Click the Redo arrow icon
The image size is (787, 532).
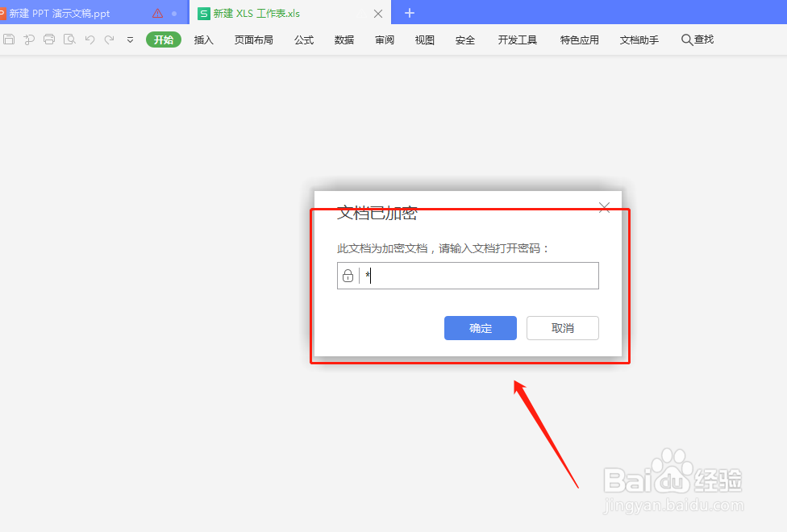coord(110,39)
